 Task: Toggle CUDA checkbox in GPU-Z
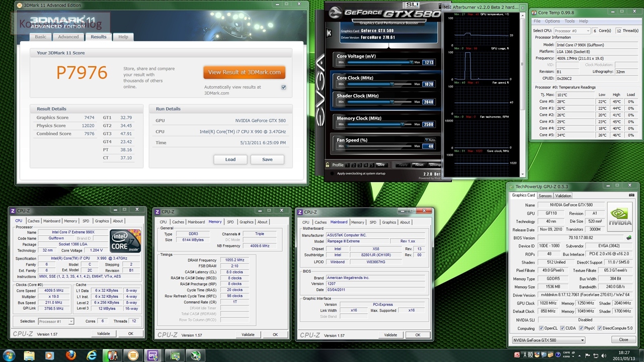(561, 328)
